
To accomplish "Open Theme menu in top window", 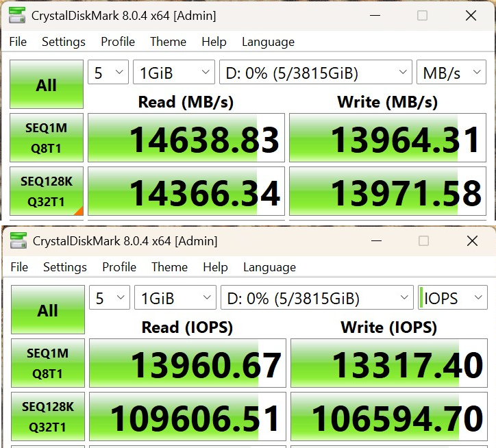I will [169, 42].
